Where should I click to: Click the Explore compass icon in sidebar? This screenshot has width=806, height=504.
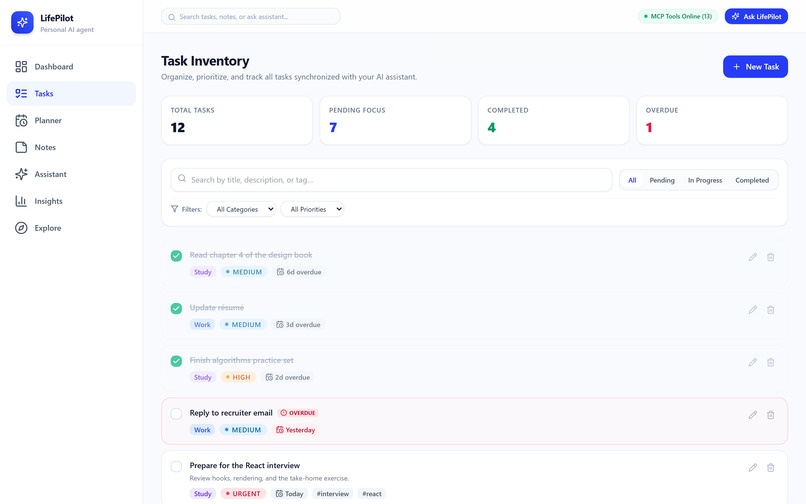point(21,228)
